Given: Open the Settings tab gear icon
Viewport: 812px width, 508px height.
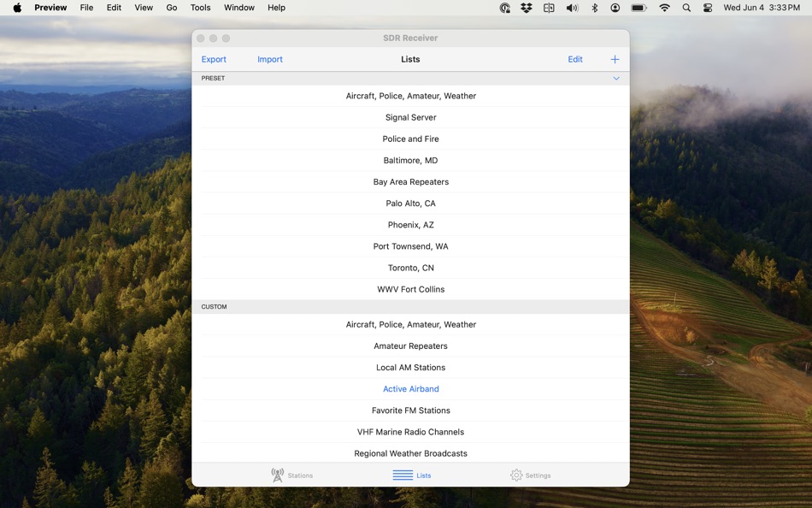Looking at the screenshot, I should coord(516,475).
